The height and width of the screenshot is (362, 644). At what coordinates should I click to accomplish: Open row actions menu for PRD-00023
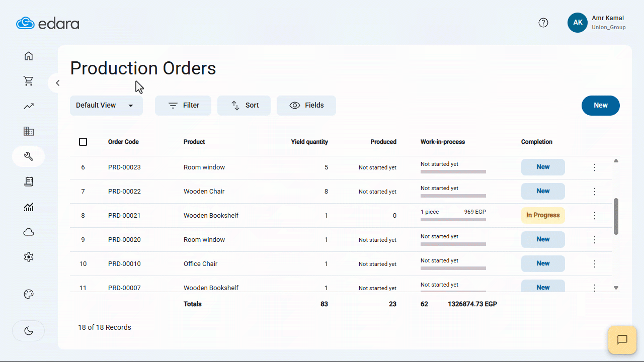click(x=595, y=167)
